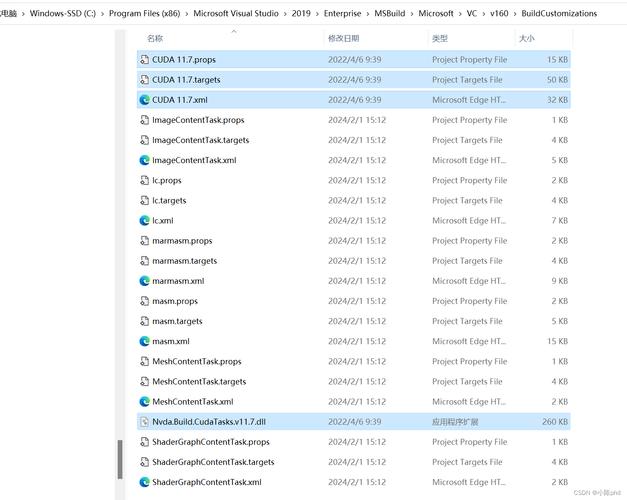Sort files by the 类型 column header
Viewport: 627px width, 500px height.
click(440, 38)
